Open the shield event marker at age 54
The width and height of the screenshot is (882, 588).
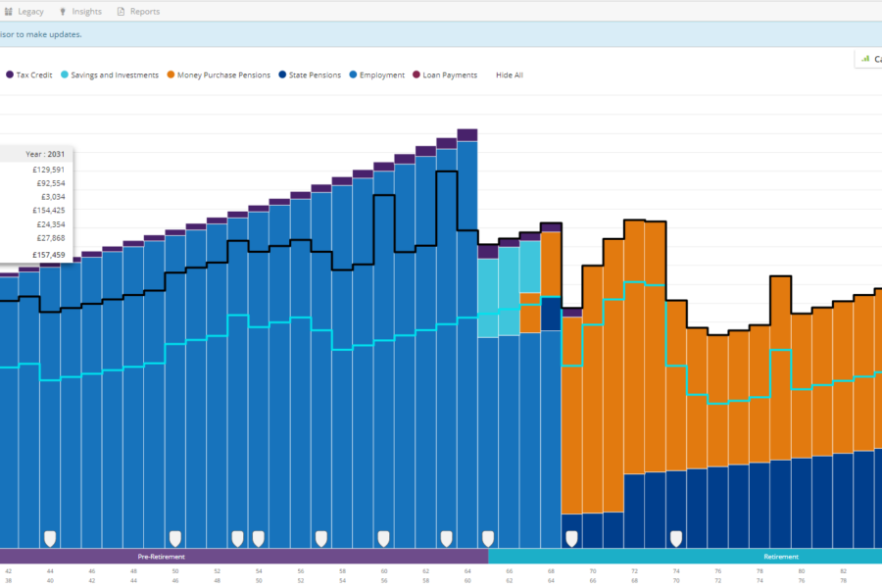[258, 538]
